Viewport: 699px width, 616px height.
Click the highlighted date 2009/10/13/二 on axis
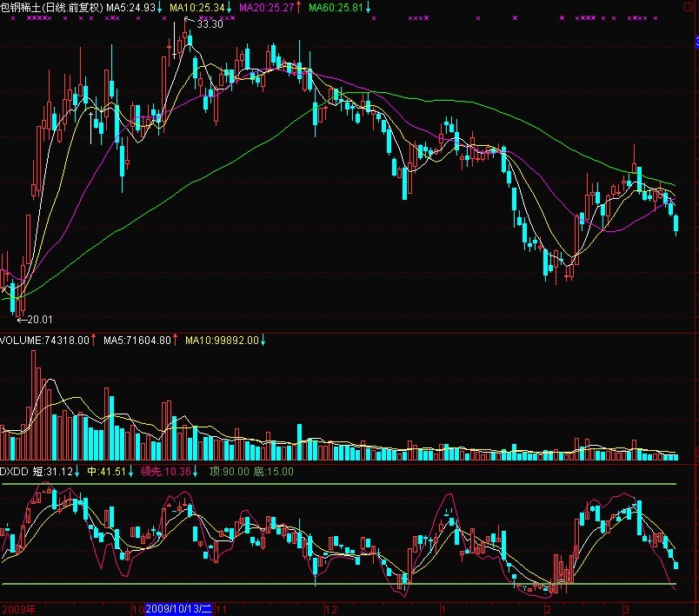[179, 609]
